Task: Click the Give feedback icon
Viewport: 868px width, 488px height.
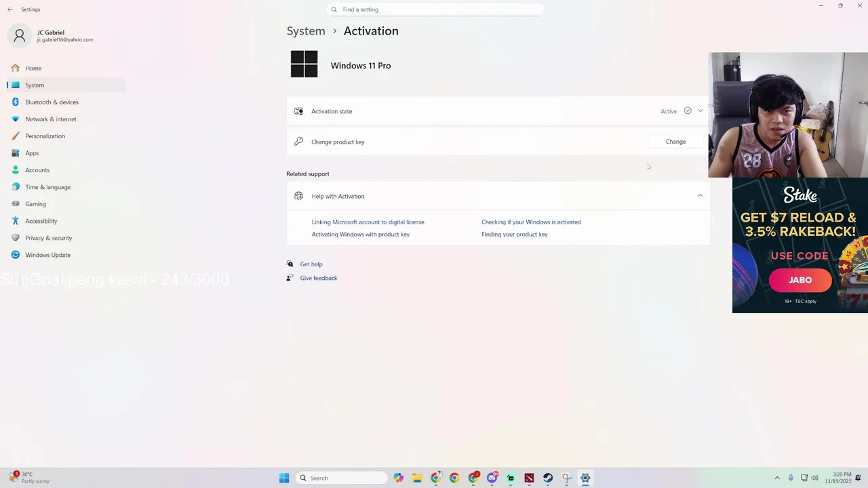Action: [290, 278]
